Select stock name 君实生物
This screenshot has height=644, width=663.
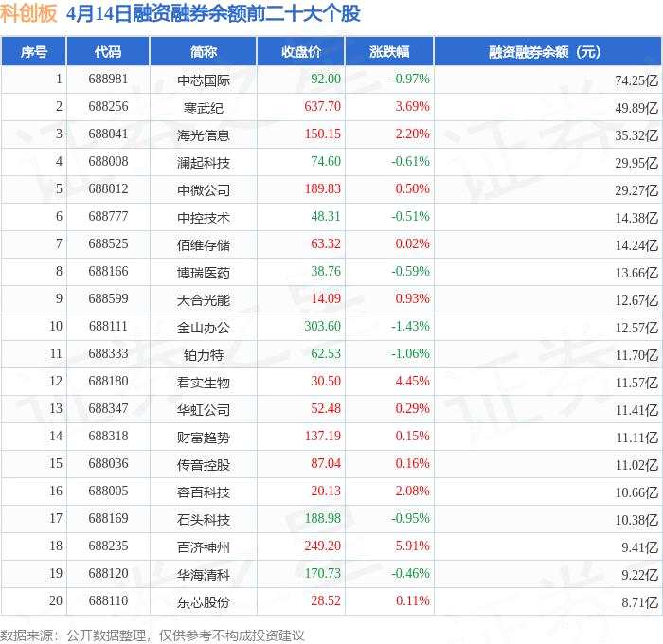point(204,383)
